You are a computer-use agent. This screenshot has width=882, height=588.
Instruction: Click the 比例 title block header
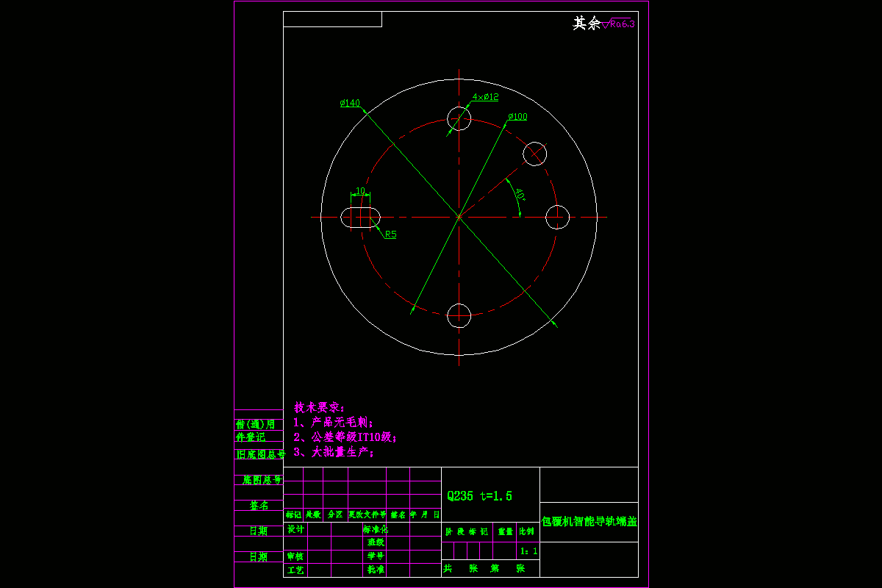(x=527, y=531)
